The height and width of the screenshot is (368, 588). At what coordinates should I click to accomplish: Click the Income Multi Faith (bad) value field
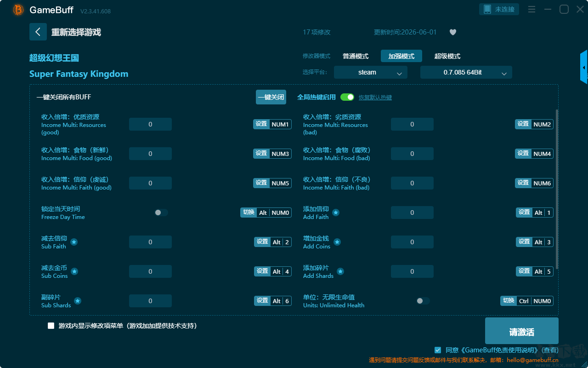[412, 183]
